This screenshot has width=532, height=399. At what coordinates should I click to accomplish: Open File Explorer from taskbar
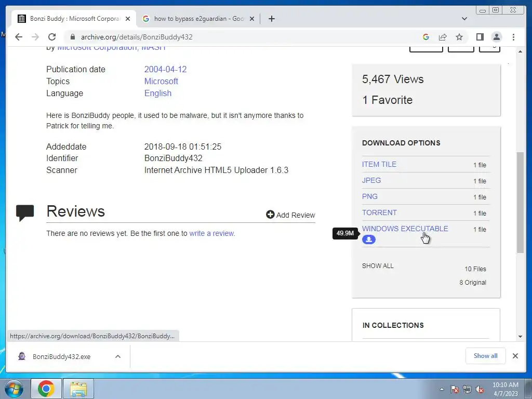tap(78, 389)
